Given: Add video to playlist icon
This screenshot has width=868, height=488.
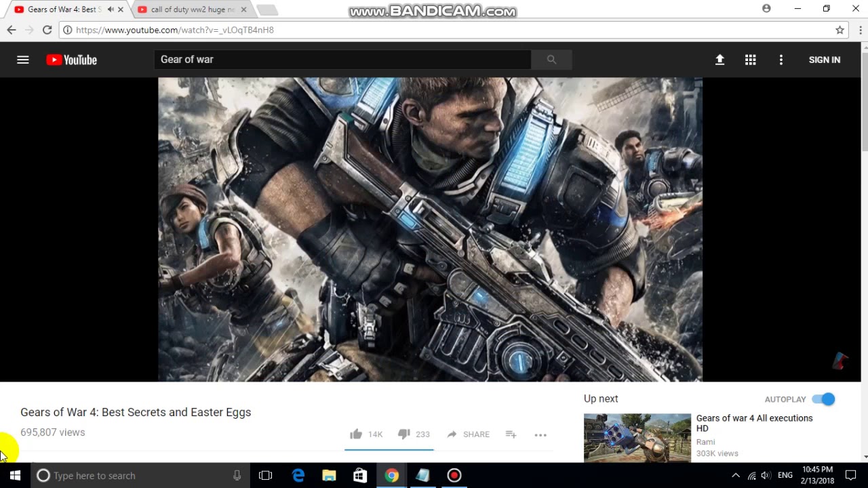Looking at the screenshot, I should pos(511,434).
